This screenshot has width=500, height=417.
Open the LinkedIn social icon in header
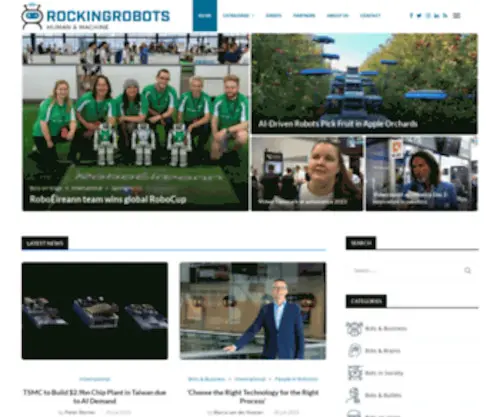point(437,16)
